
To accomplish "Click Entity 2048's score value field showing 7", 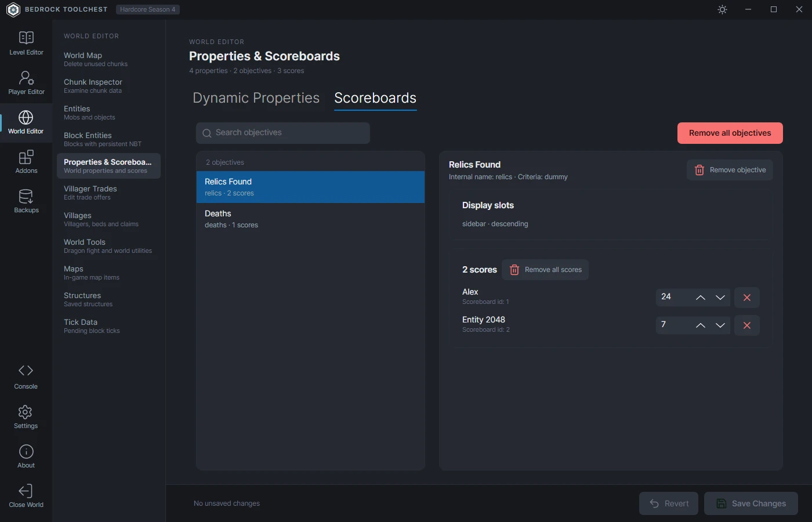I will point(673,325).
